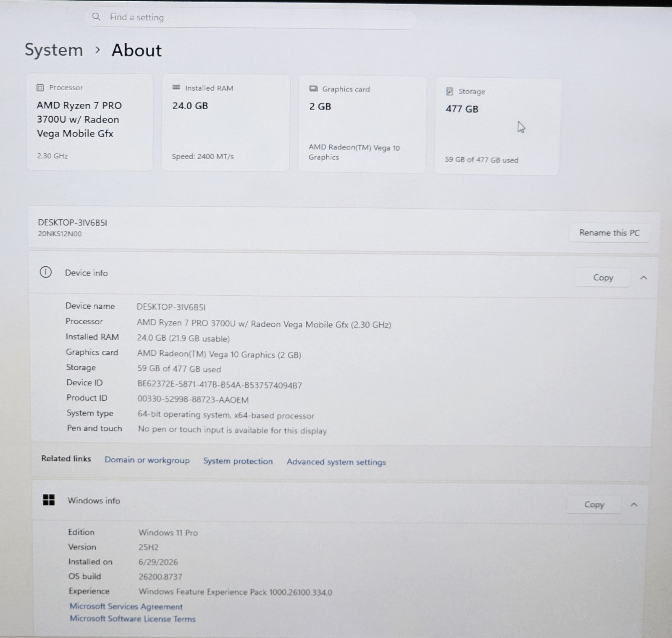The image size is (672, 638).
Task: Click the breadcrumb chevron after System
Action: (98, 50)
